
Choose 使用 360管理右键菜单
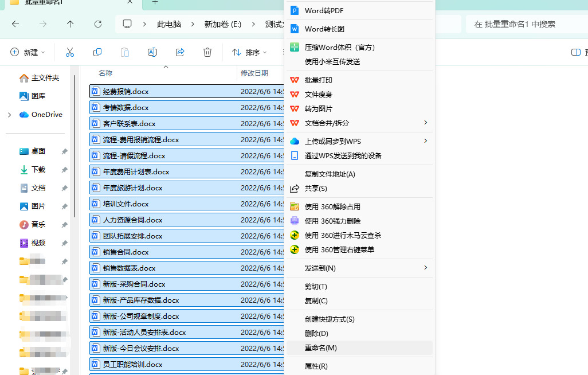[360, 249]
